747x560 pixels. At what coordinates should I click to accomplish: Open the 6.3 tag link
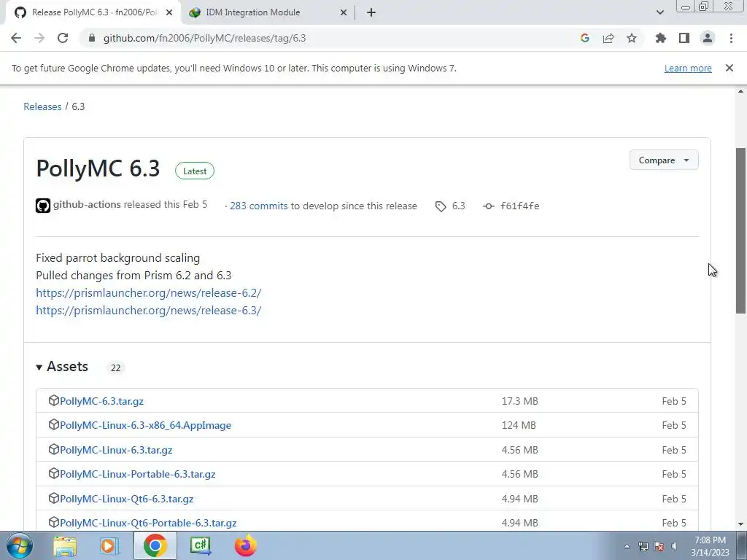tap(458, 206)
